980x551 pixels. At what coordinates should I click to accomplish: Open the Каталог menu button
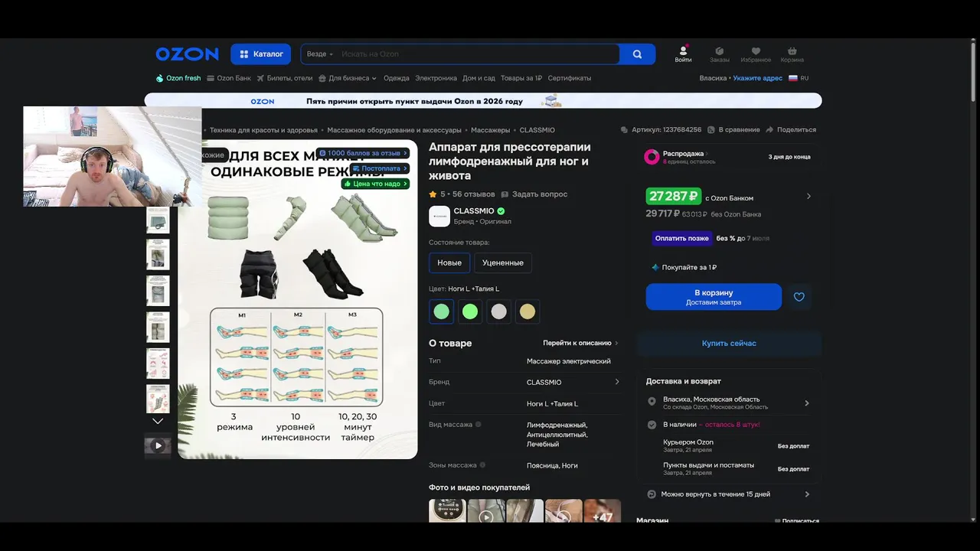pyautogui.click(x=260, y=54)
